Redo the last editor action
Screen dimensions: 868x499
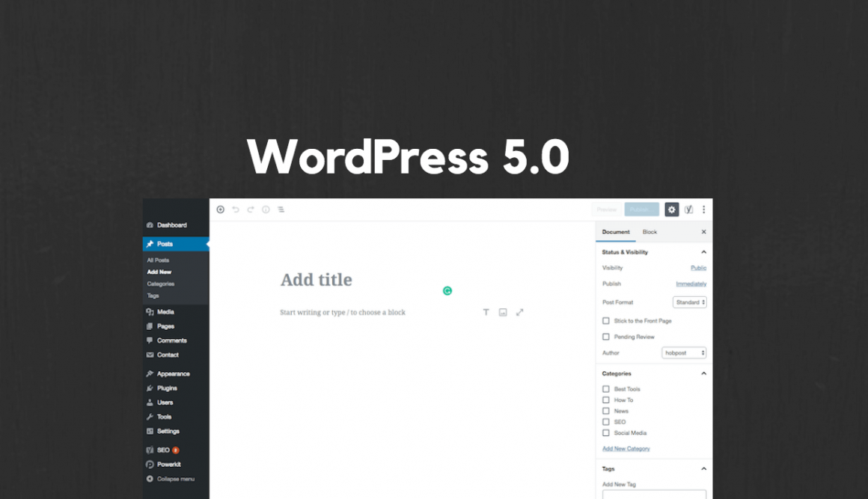click(251, 209)
